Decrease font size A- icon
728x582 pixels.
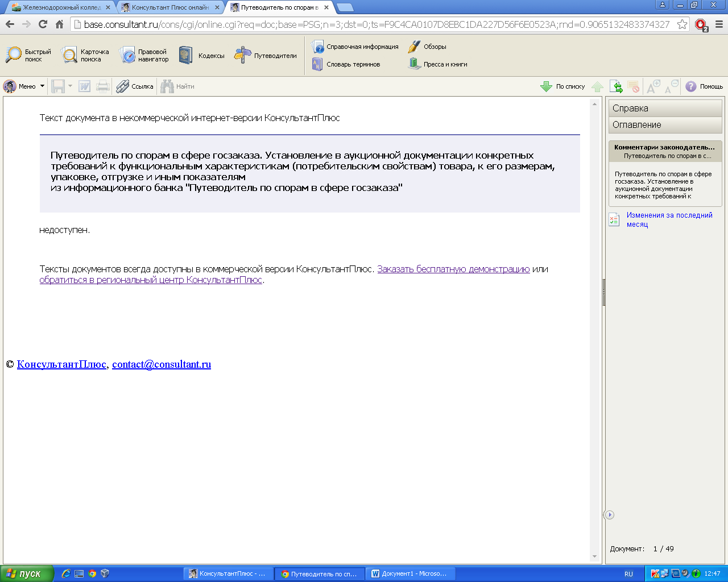(672, 86)
